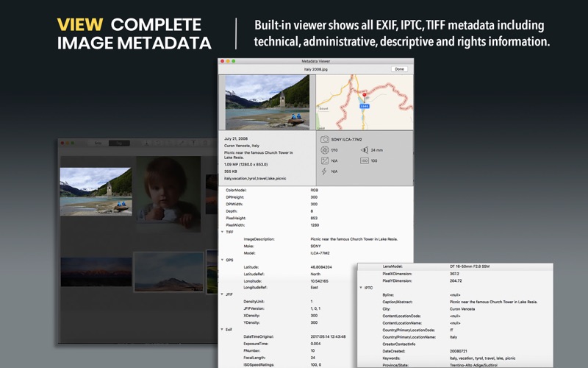Click the exposure compensation icon beside N/A
This screenshot has width=588, height=368.
click(x=325, y=160)
